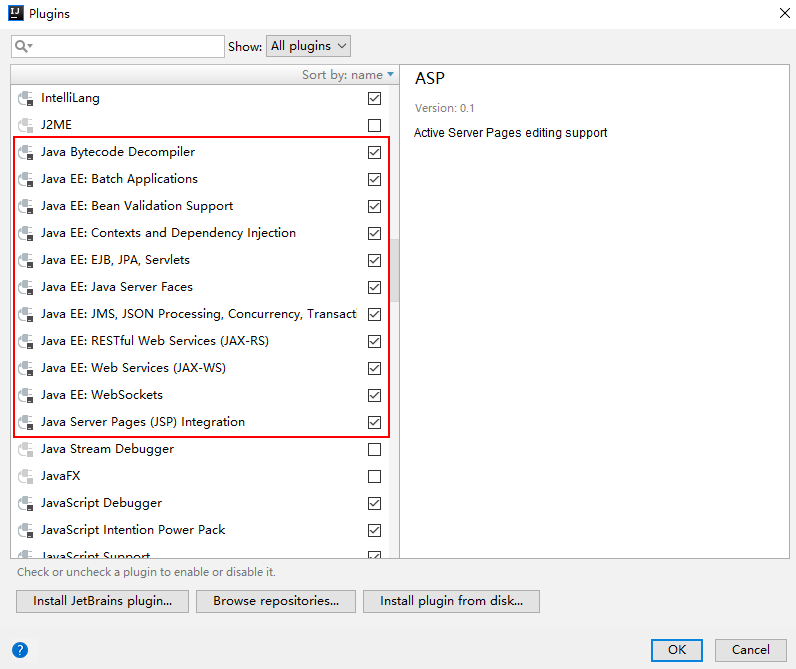Uncheck Java EE: Batch Applications
The width and height of the screenshot is (796, 669).
(374, 179)
